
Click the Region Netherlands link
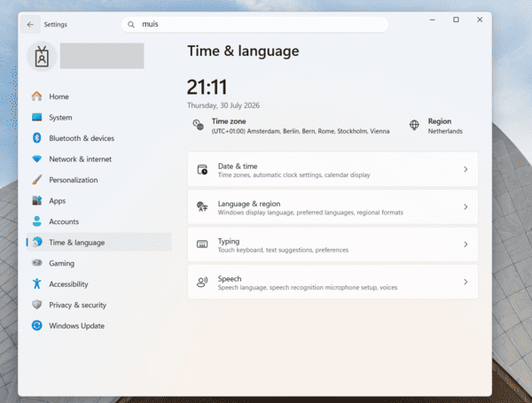click(436, 126)
